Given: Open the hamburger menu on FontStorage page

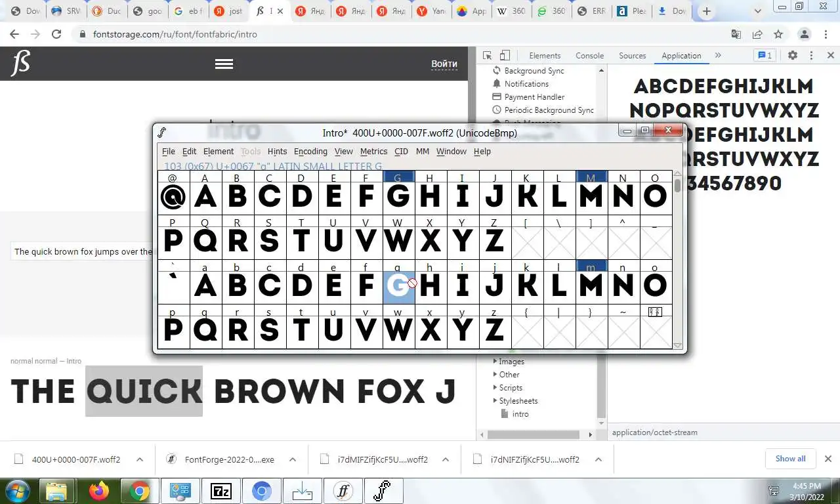Looking at the screenshot, I should coord(224,64).
